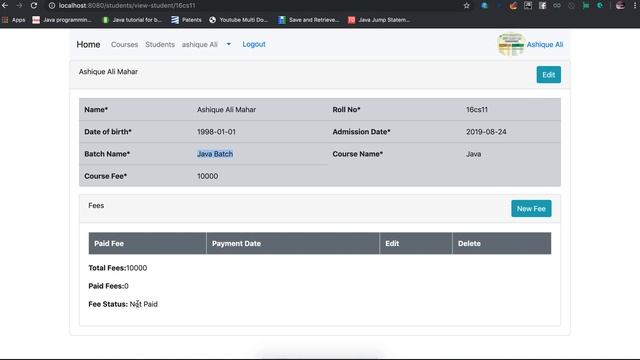Click the Payment Date column header

pyautogui.click(x=293, y=243)
